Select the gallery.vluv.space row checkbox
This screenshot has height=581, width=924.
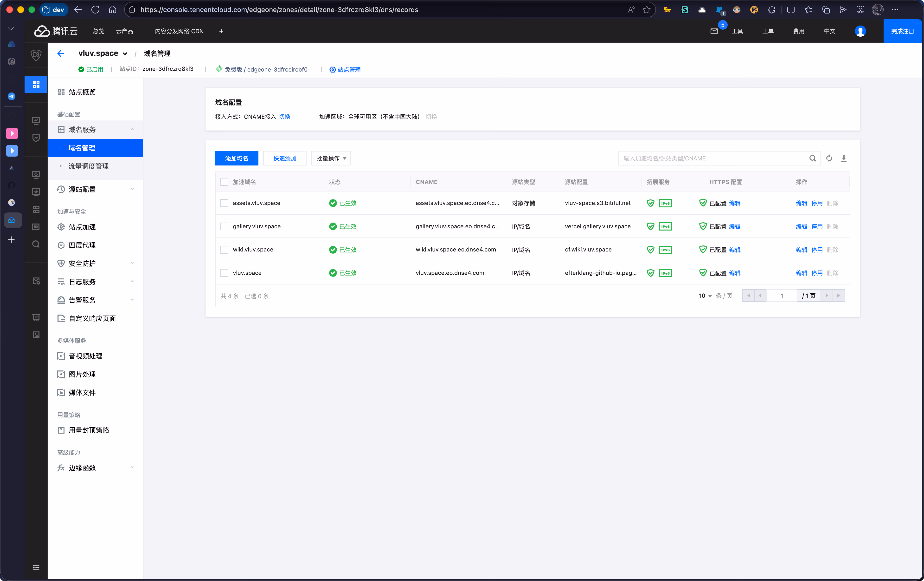[x=224, y=226]
